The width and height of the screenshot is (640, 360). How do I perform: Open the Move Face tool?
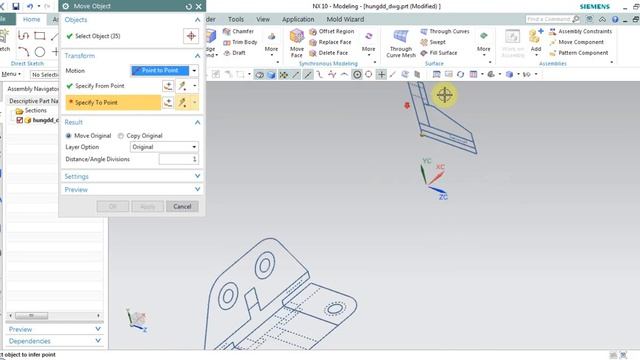click(x=297, y=43)
